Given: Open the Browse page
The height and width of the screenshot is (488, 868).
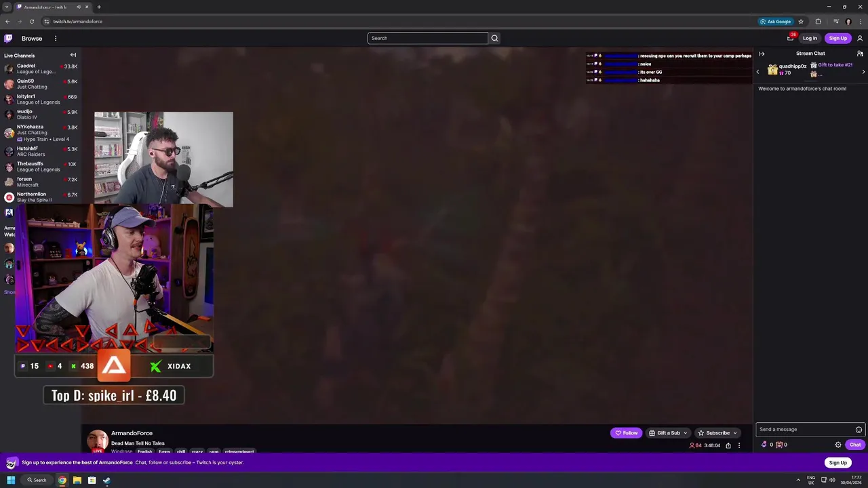Looking at the screenshot, I should pos(32,39).
